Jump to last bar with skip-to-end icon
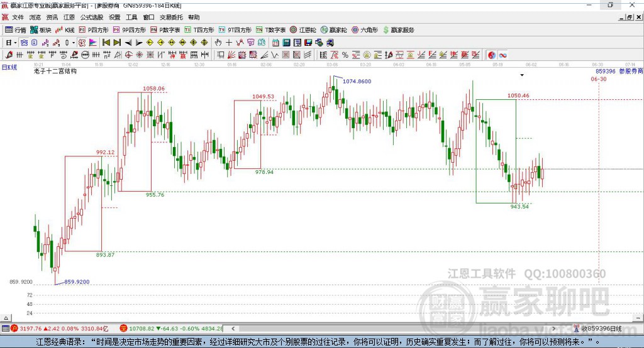 click(x=117, y=43)
